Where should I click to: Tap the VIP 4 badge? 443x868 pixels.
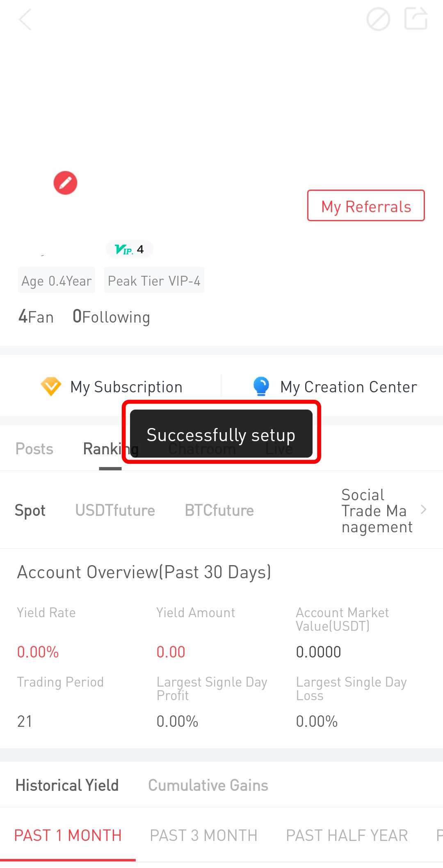coord(130,249)
